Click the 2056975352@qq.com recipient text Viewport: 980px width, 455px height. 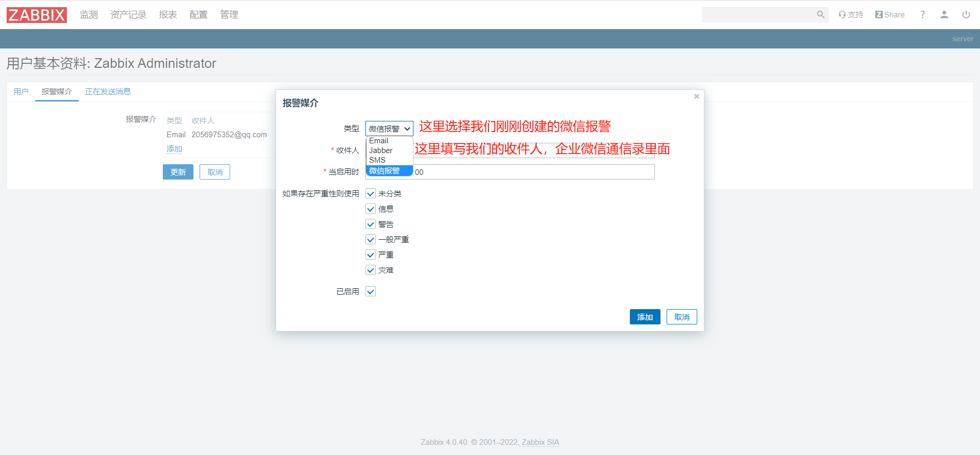(x=229, y=135)
